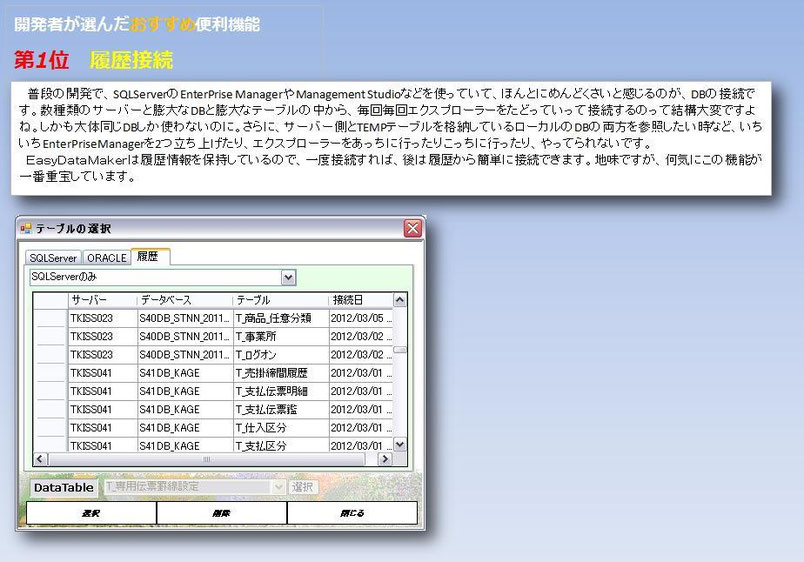Image resolution: width=804 pixels, height=562 pixels.
Task: Select table cell T_支払伝票鑑
Action: click(281, 410)
